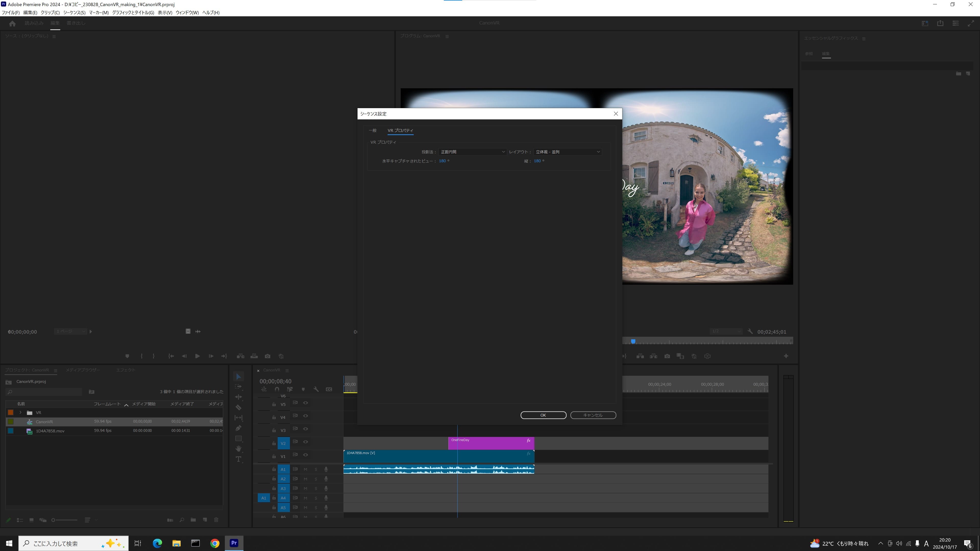Screen dimensions: 980x551
Task: Click the Export Frame camera icon in the Program Monitor
Action: [x=667, y=356]
